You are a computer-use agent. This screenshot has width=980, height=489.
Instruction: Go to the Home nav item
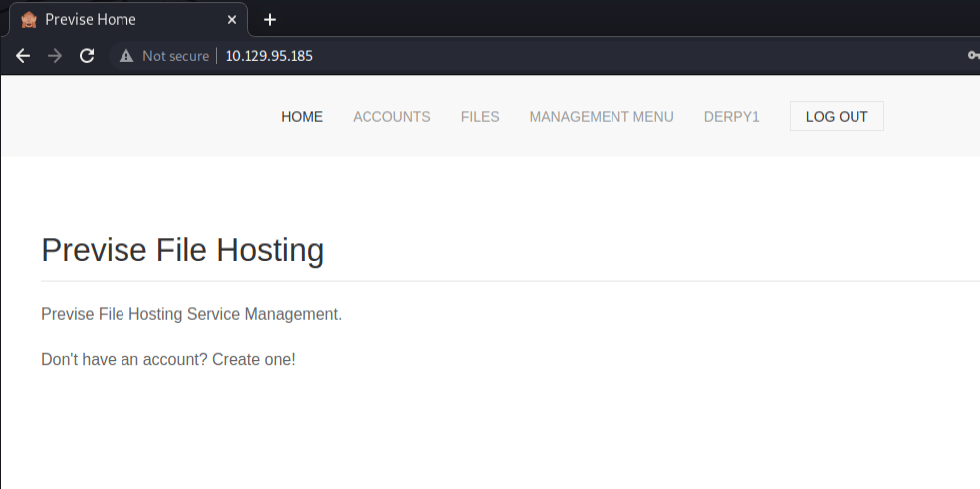302,117
